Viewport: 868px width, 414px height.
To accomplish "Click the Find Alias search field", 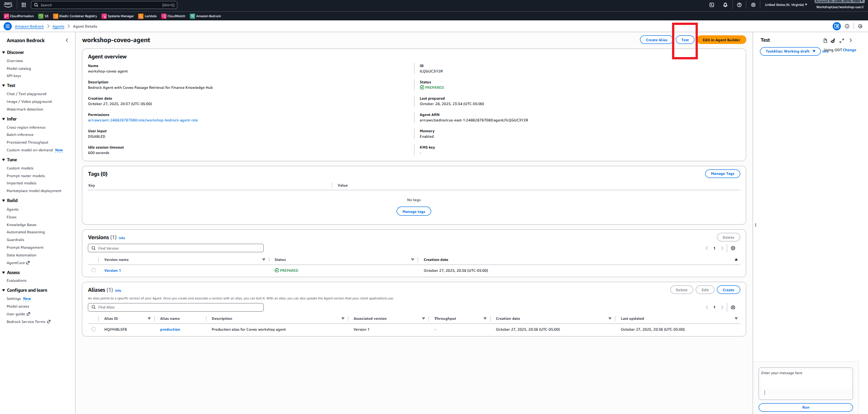I will tap(176, 307).
